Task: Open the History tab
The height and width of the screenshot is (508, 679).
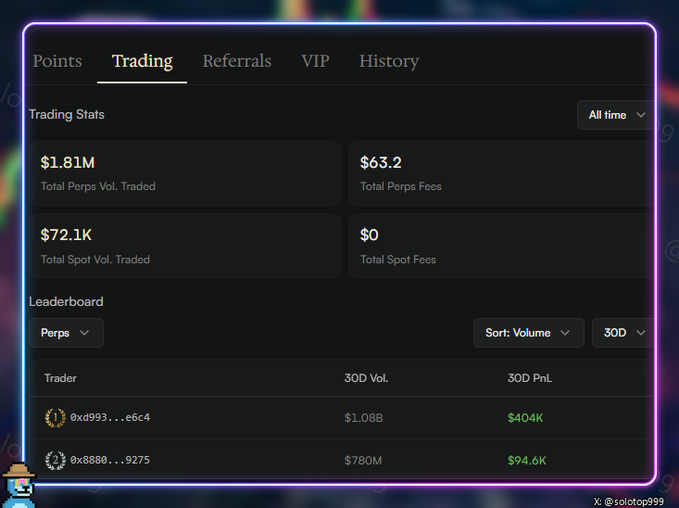Action: [x=389, y=61]
